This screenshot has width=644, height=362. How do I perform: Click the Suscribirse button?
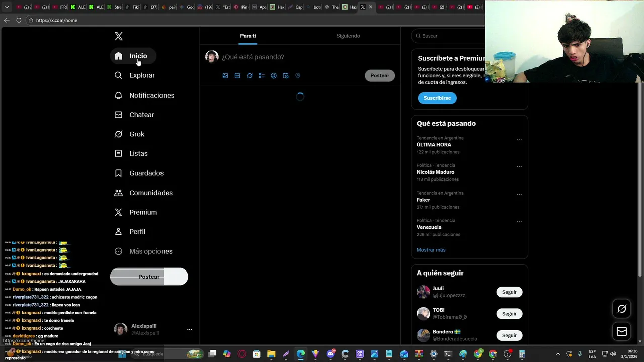tap(437, 98)
